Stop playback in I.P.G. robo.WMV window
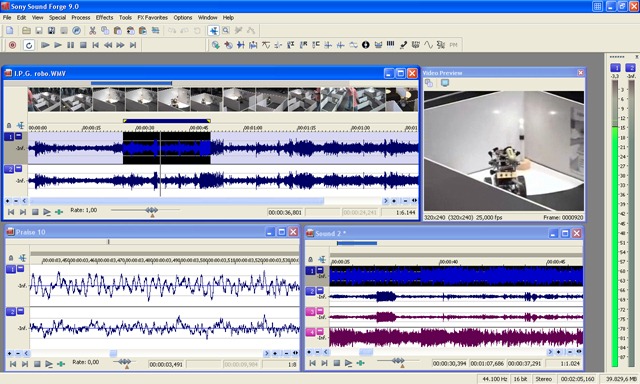 tap(35, 212)
